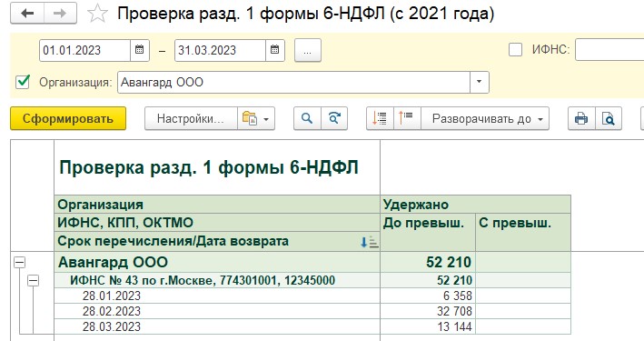The width and height of the screenshot is (644, 341).
Task: Select the 28.02.2023 date cell
Action: point(217,311)
